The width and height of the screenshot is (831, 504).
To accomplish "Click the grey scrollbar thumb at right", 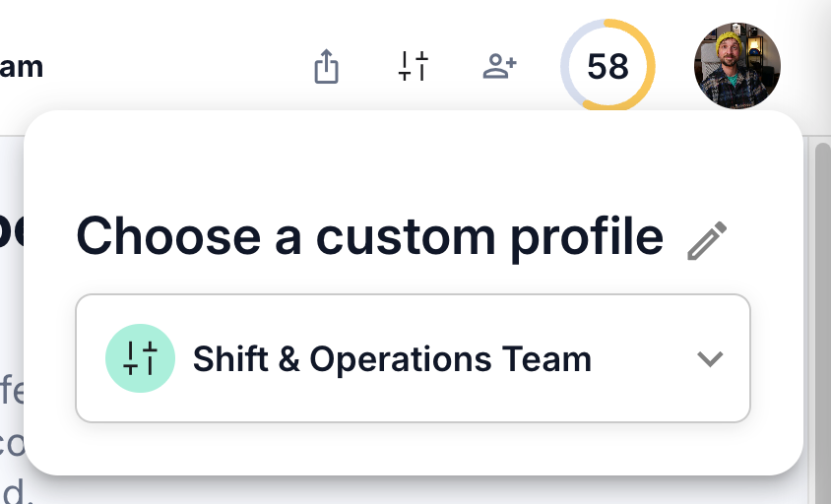I will point(822,318).
